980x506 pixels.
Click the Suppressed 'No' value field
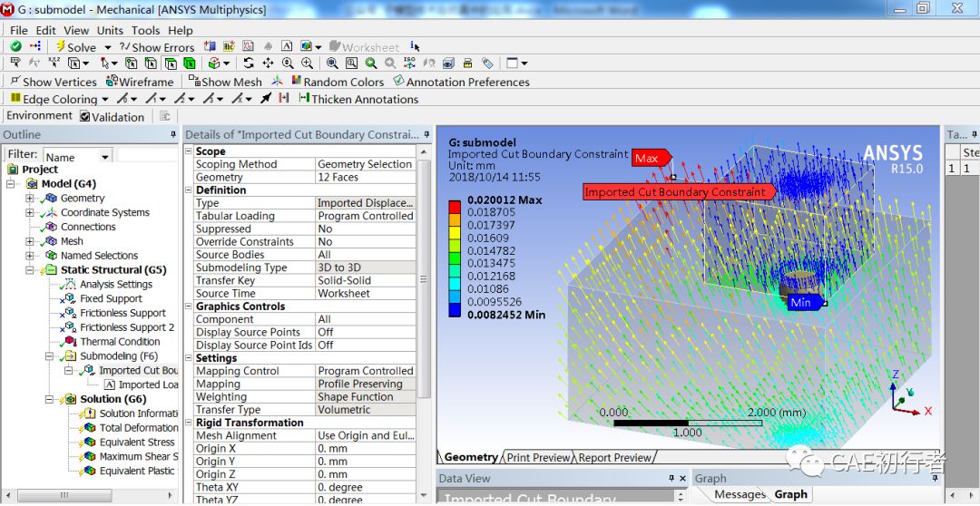tap(366, 229)
